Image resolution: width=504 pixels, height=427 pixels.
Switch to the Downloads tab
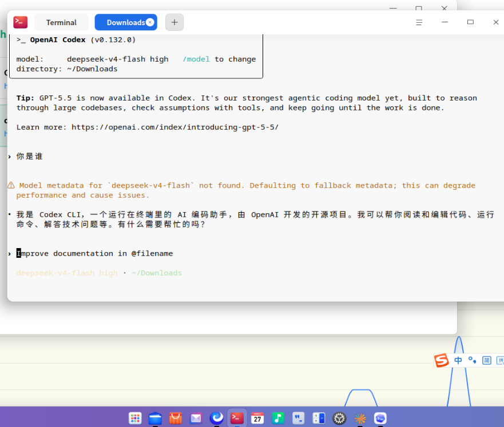[x=126, y=22]
